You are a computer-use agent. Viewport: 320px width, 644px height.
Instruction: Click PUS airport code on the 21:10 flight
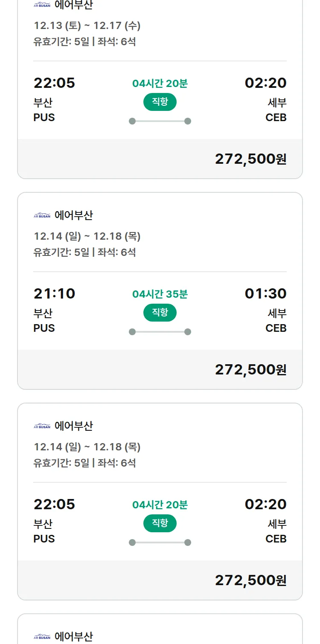pyautogui.click(x=44, y=328)
